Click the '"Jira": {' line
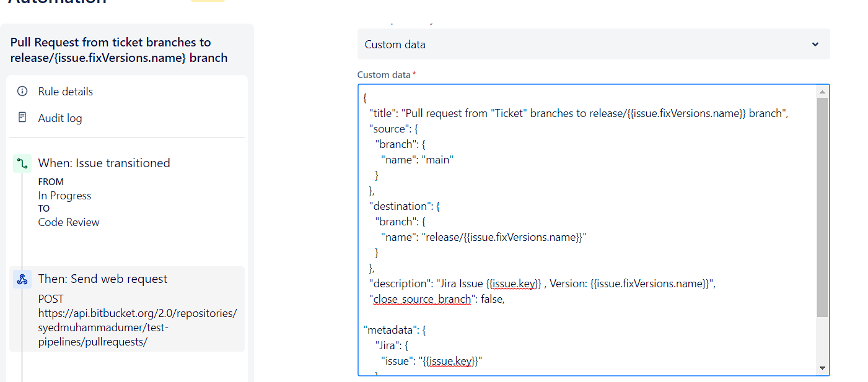The image size is (868, 382). 392,345
